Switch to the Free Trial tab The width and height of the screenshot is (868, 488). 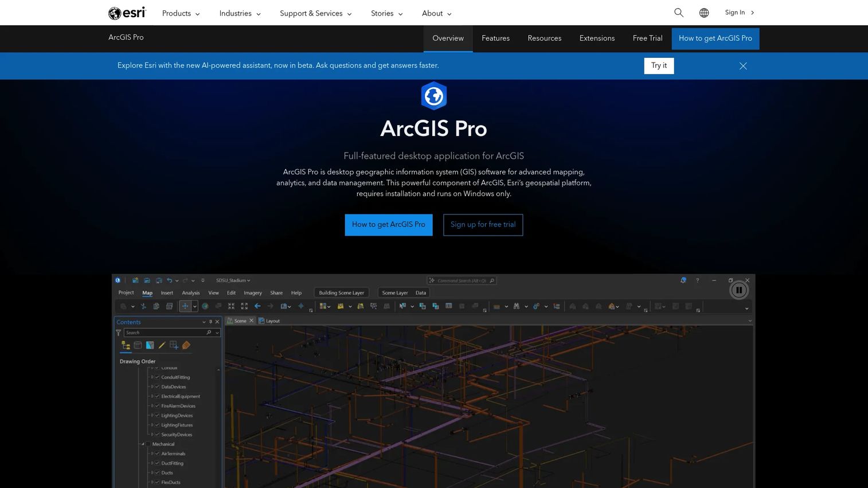click(x=647, y=38)
